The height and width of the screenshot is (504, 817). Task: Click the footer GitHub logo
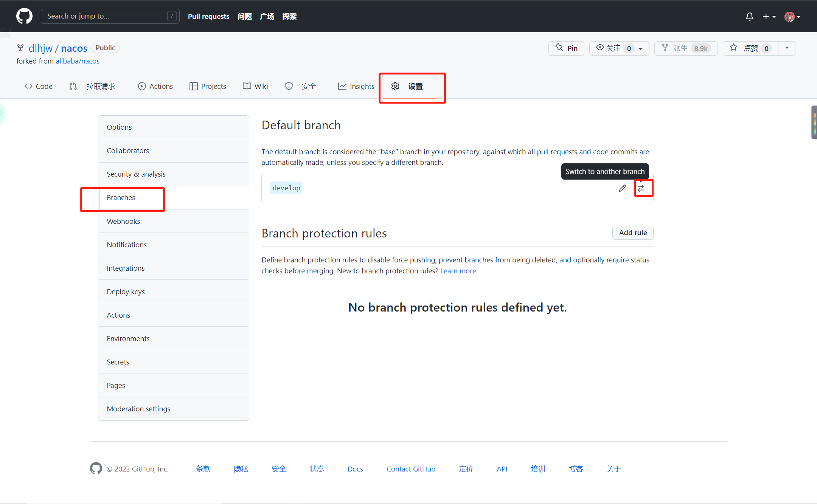96,468
